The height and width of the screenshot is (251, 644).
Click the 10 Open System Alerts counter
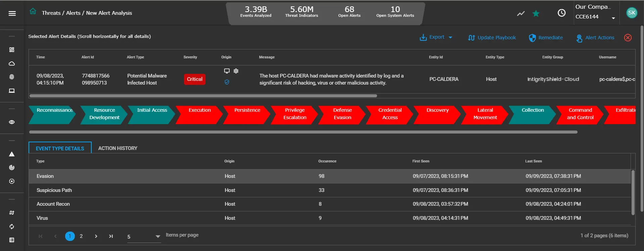(x=395, y=12)
